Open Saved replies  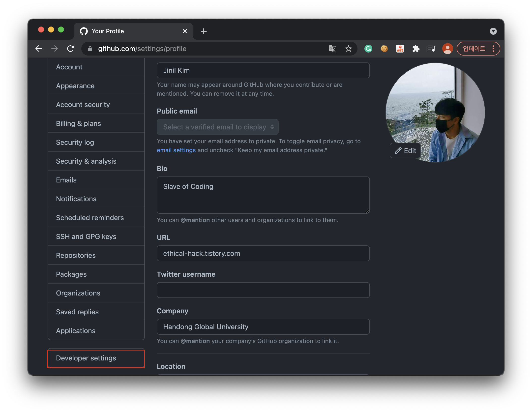pyautogui.click(x=96, y=312)
